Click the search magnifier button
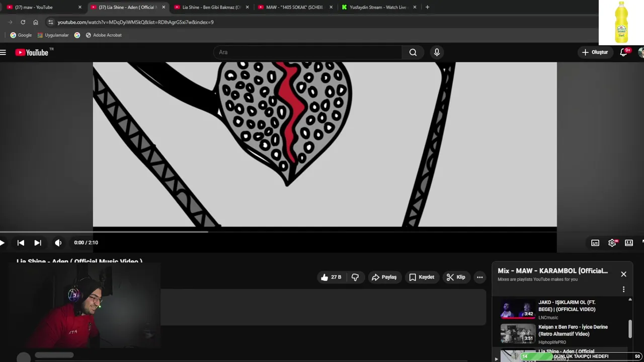 click(413, 52)
